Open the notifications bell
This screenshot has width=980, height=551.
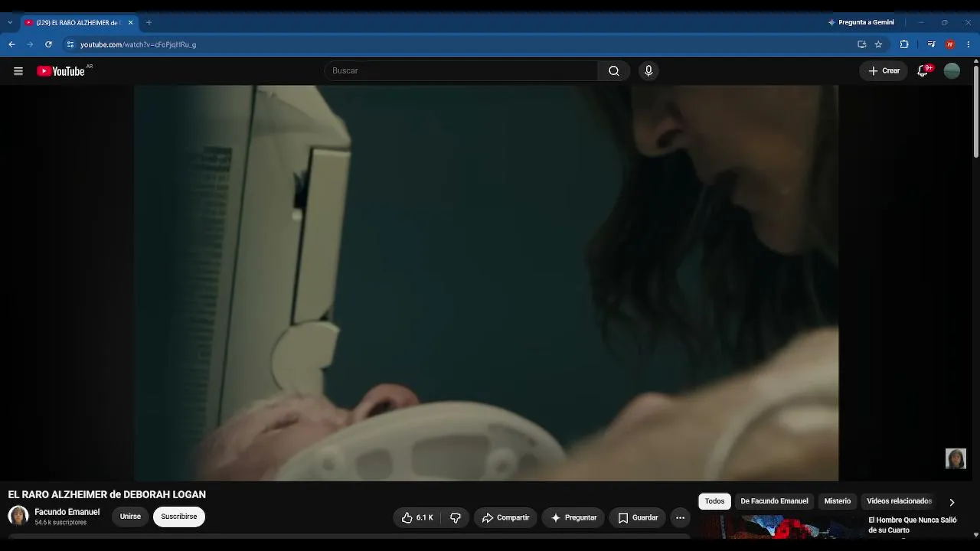pyautogui.click(x=923, y=71)
